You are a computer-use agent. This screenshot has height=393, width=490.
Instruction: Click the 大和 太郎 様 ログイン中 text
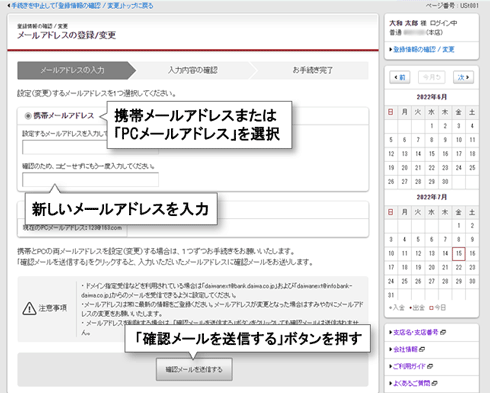pos(423,23)
